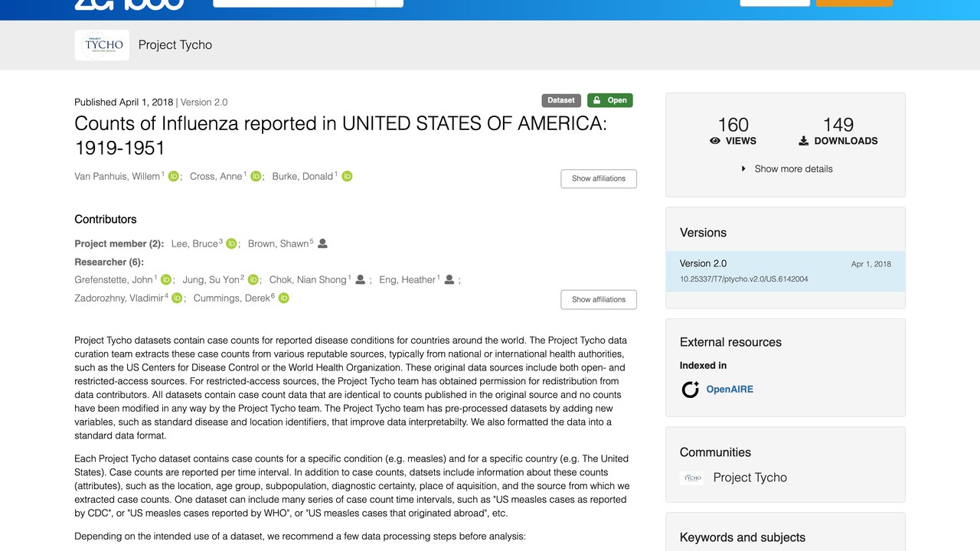Viewport: 980px width, 551px height.
Task: Click the download icon next to DOWNLOADS
Action: tap(804, 141)
